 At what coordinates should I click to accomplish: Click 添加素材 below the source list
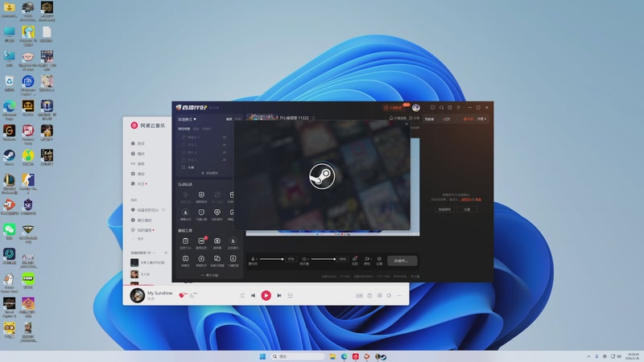[x=209, y=173]
